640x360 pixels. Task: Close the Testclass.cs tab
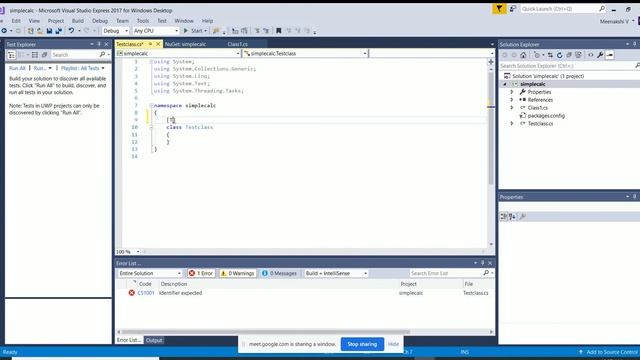[x=158, y=44]
